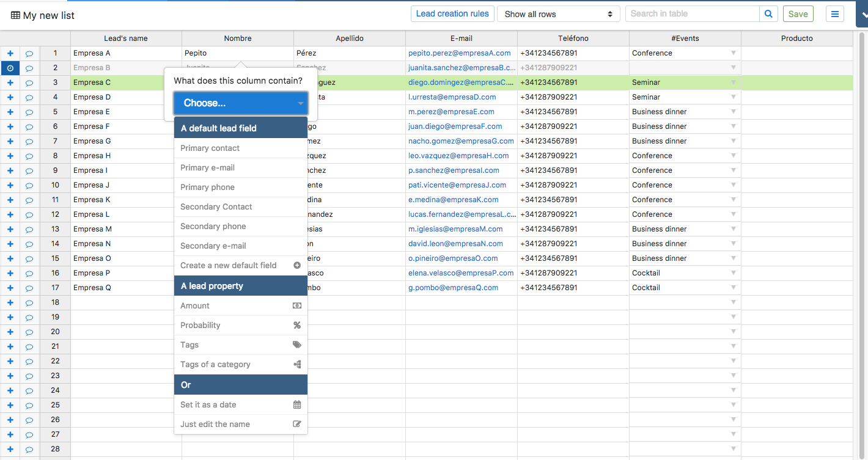The width and height of the screenshot is (868, 460).
Task: Click the tag icon beside Tags
Action: click(x=296, y=345)
